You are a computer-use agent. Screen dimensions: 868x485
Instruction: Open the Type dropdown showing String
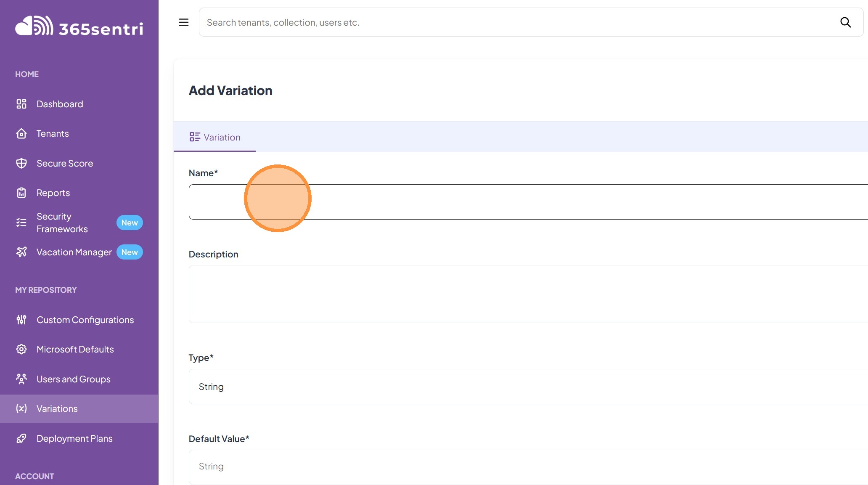[528, 387]
